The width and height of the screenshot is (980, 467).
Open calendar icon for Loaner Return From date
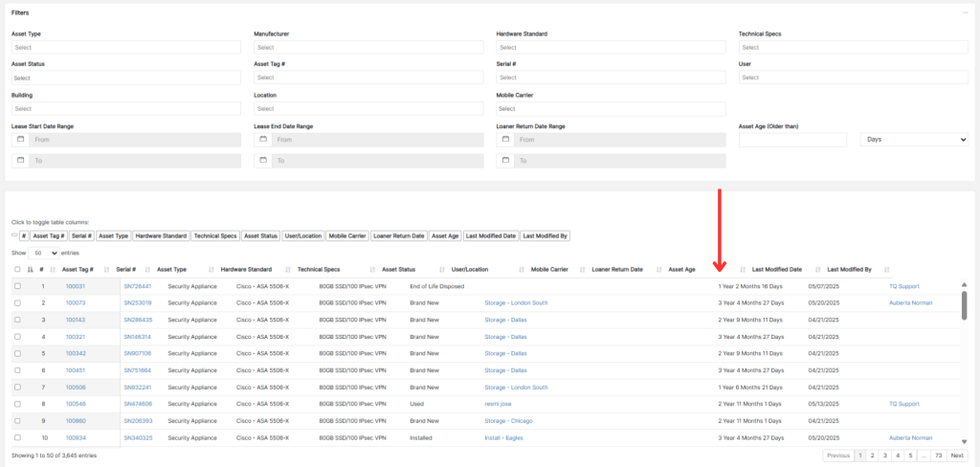point(505,140)
